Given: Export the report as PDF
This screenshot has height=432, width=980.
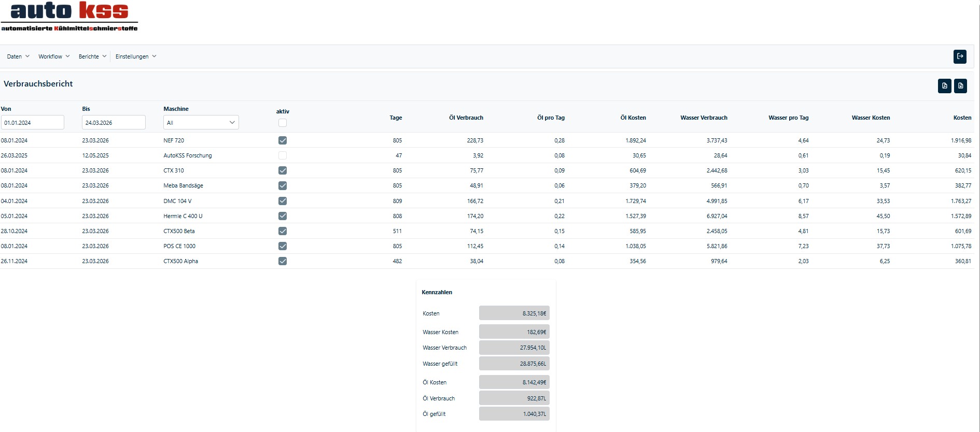Looking at the screenshot, I should [944, 86].
